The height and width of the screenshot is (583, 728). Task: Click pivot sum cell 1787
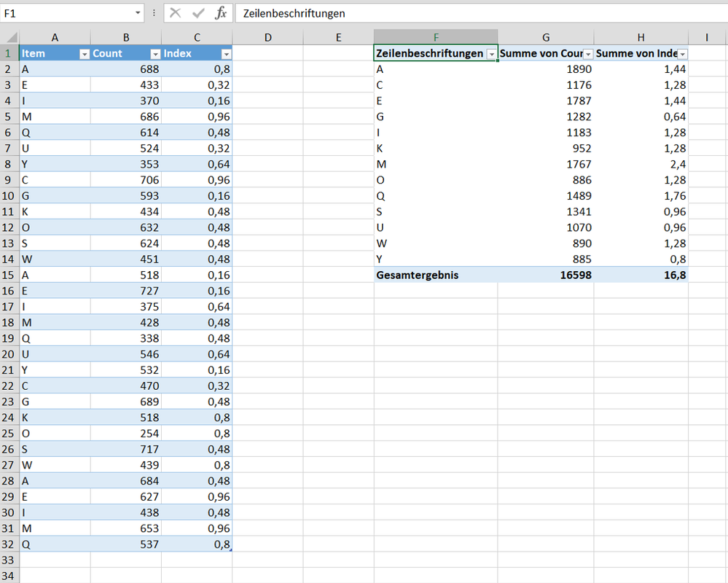[x=546, y=101]
